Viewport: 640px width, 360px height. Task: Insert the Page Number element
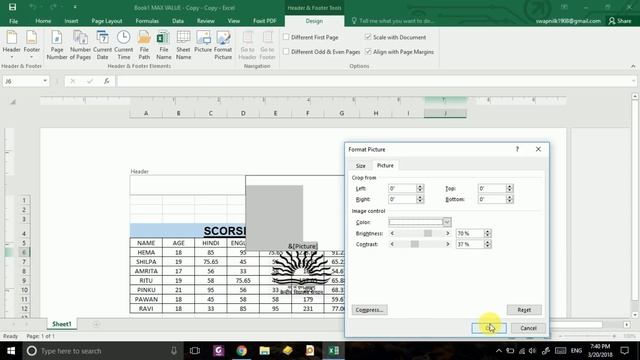(57, 45)
